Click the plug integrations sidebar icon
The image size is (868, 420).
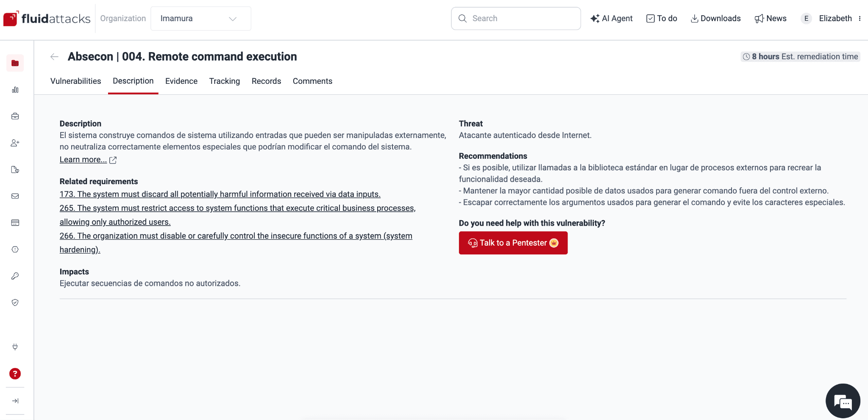15,347
